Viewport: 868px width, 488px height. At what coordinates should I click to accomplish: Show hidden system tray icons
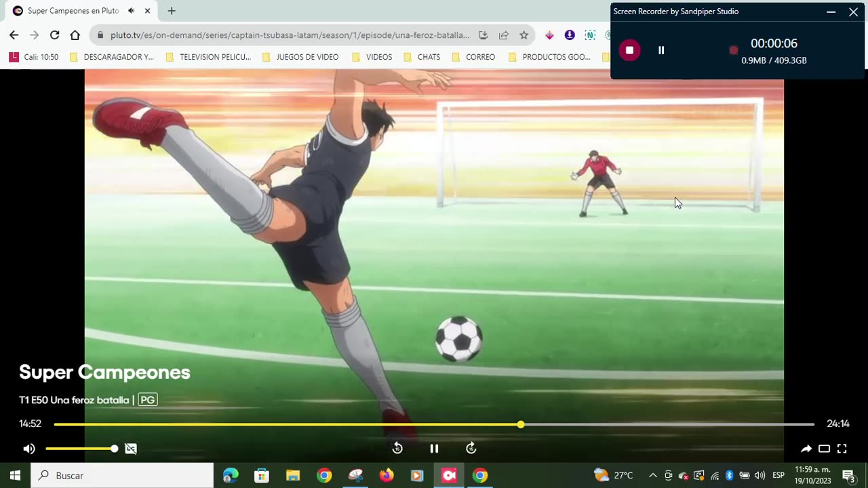[652, 475]
